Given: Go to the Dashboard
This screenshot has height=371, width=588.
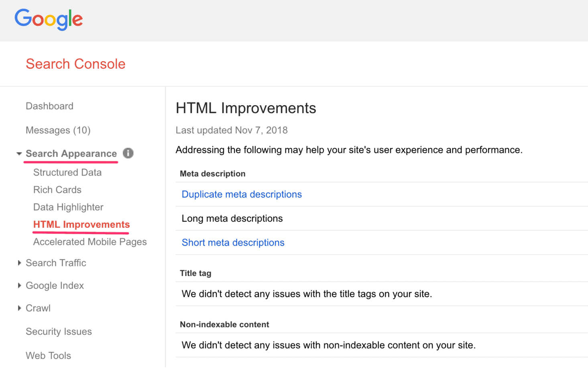Looking at the screenshot, I should pos(49,106).
